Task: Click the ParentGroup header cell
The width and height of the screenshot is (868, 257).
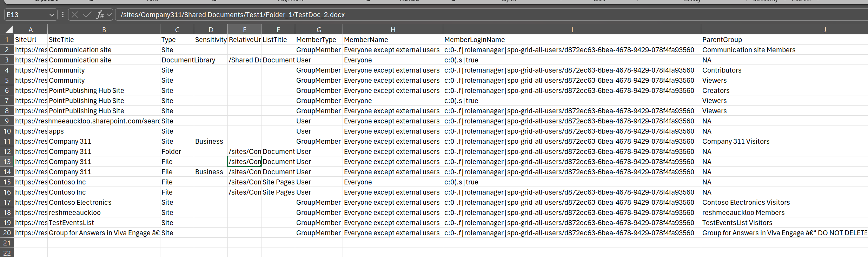Action: (784, 40)
